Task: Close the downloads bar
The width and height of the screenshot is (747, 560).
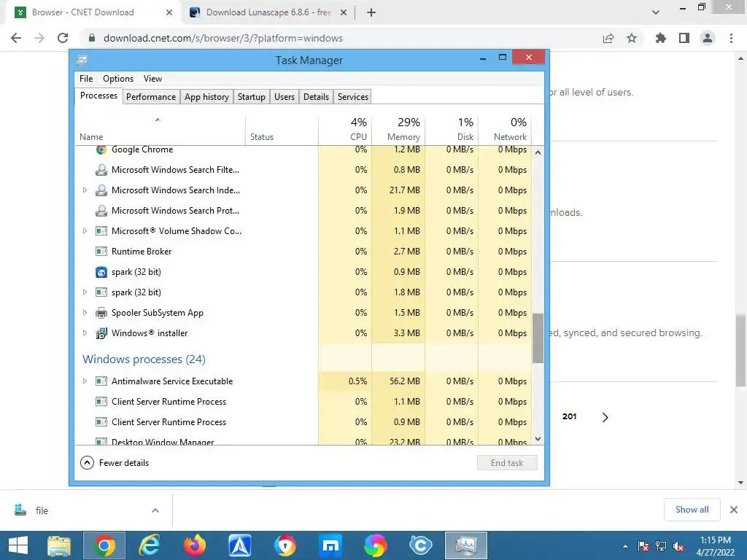Action: (x=734, y=510)
